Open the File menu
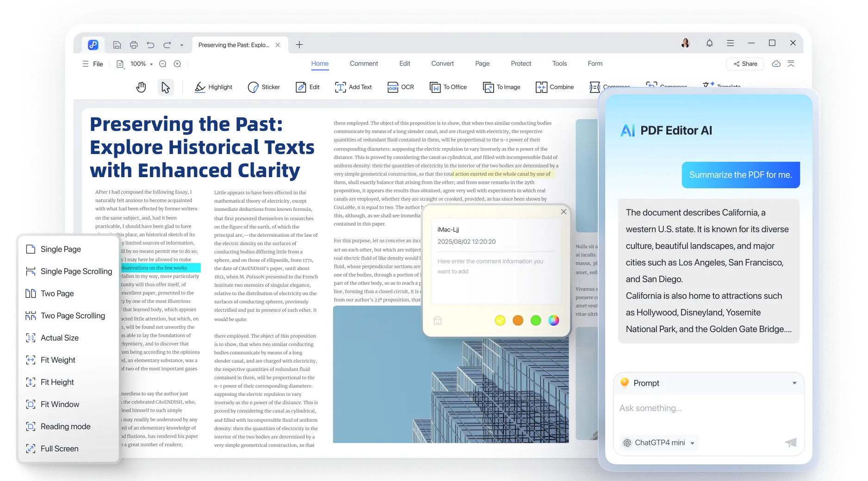The image size is (868, 481). click(x=93, y=64)
